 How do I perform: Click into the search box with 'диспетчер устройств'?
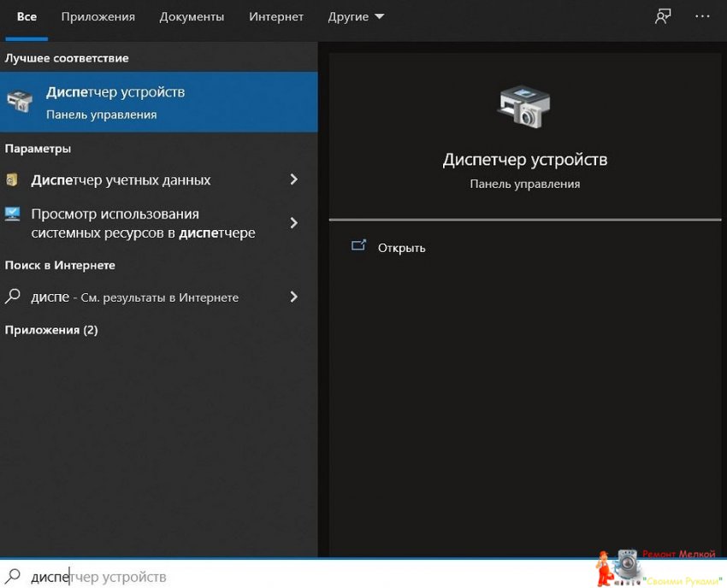point(257,577)
